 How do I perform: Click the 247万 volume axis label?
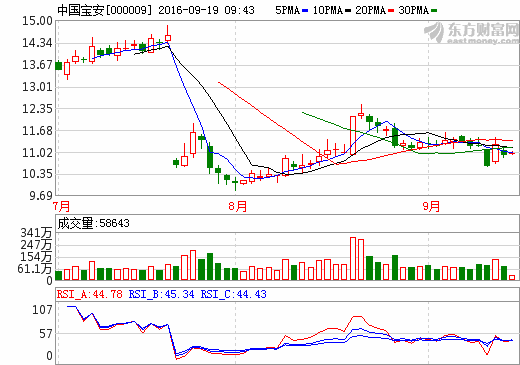click(x=36, y=245)
